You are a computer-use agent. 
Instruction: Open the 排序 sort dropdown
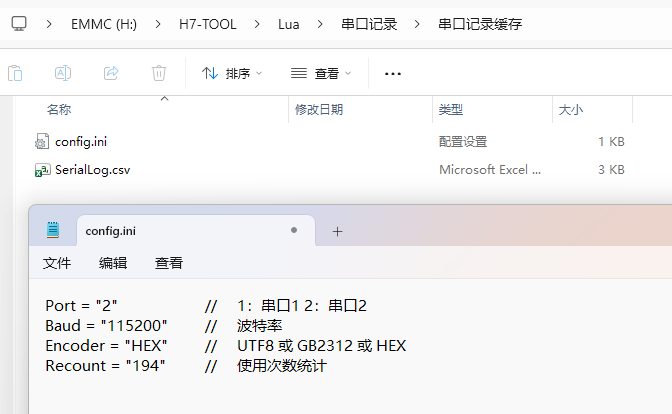[x=232, y=74]
